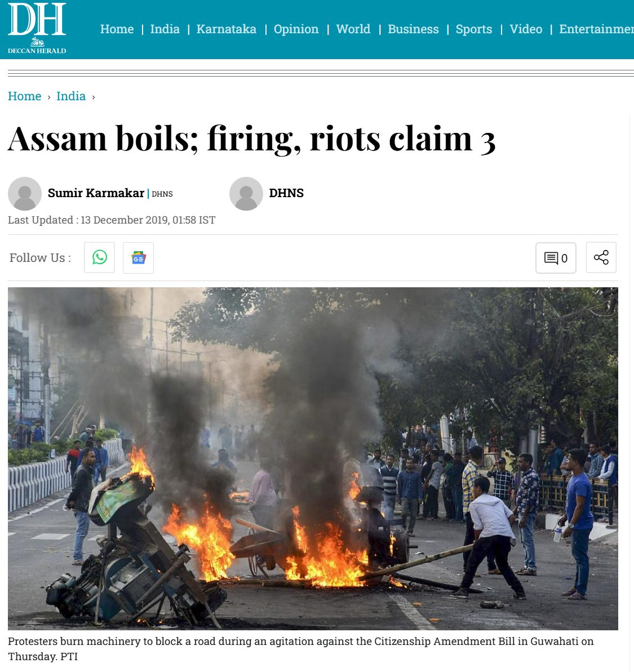Open the Entertainment menu item
634x672 pixels.
coord(596,29)
